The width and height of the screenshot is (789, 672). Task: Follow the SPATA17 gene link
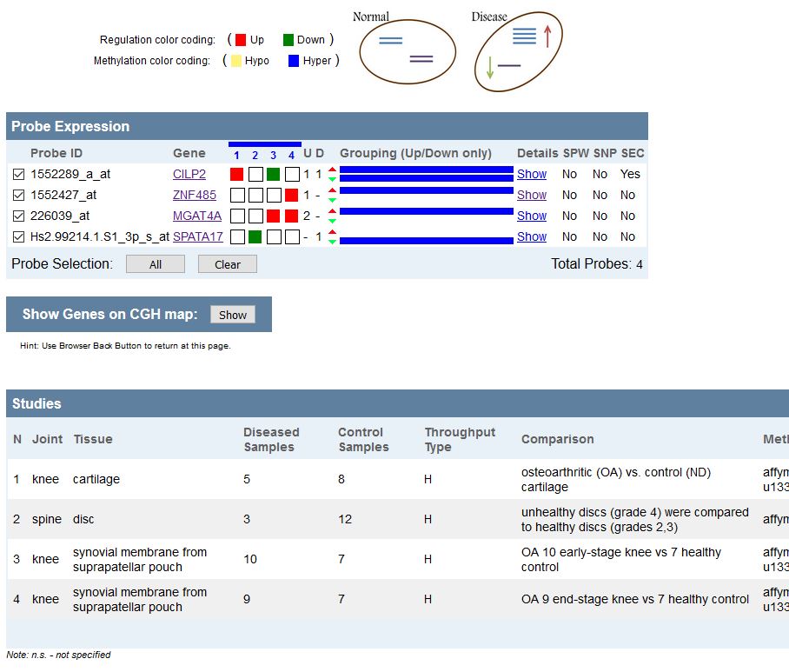click(x=198, y=237)
